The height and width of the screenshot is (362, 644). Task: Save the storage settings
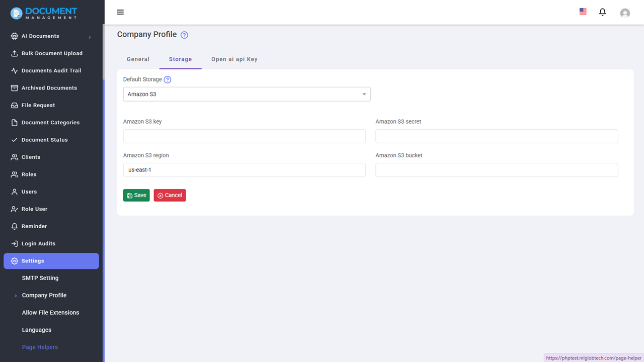click(136, 195)
